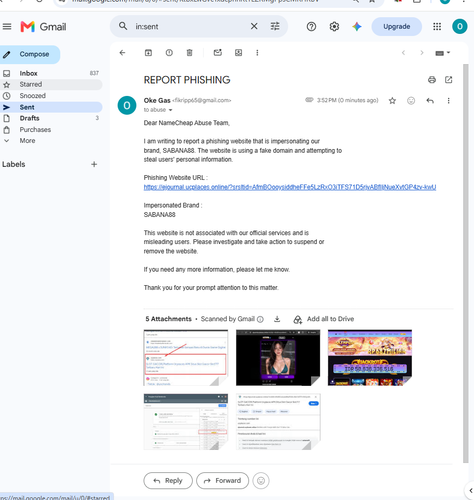
Task: Click the in:sent search field
Action: [x=190, y=27]
